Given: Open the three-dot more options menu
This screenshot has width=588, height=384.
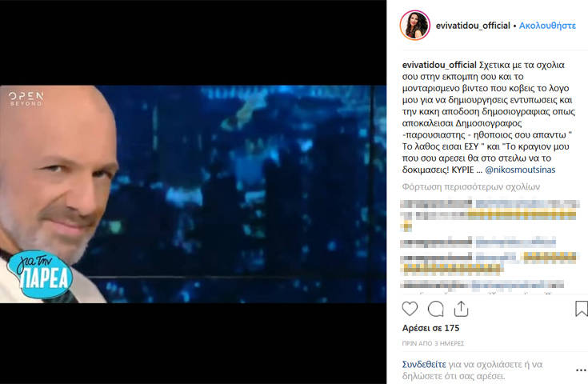Looking at the screenshot, I should click(581, 370).
